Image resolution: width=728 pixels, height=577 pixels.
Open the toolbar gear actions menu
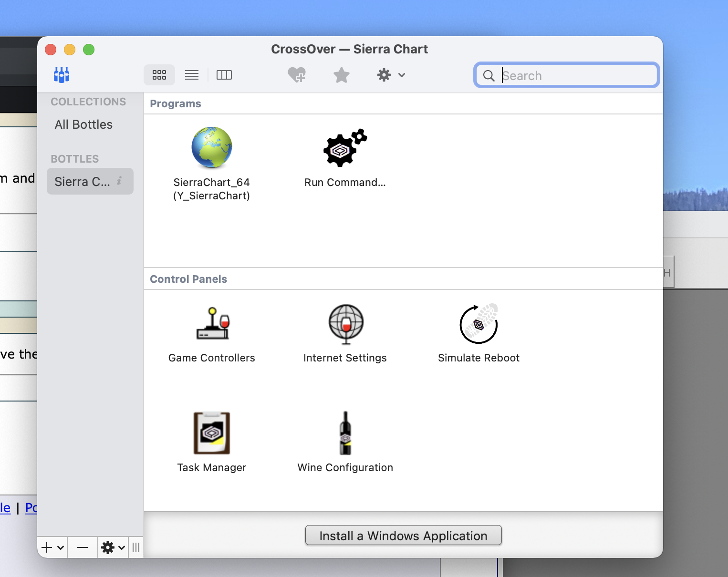391,75
